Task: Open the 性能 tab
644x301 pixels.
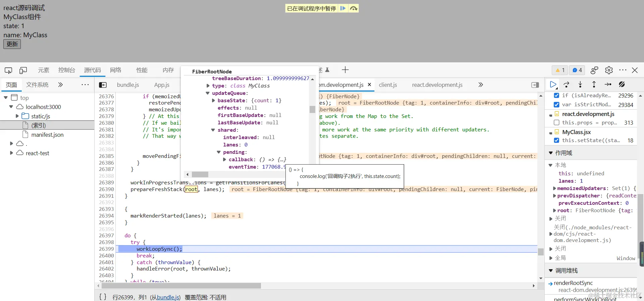Action: 142,70
